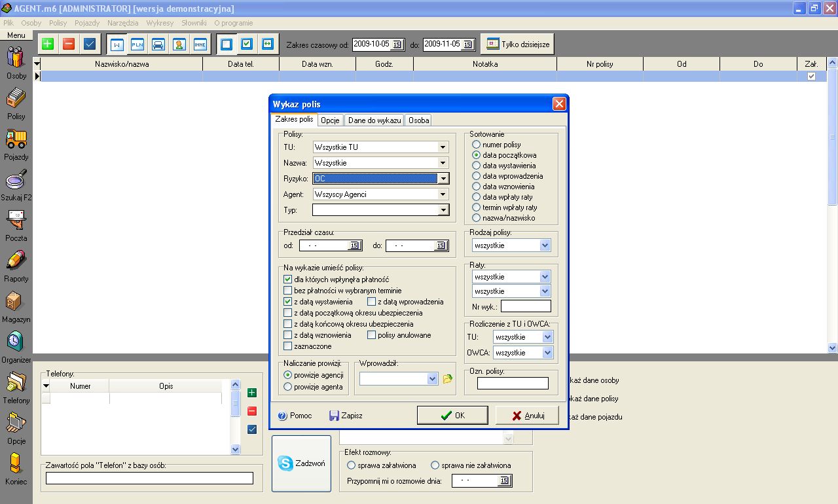838x504 pixels.
Task: Enable the 'polisy anulowane' checkbox
Action: (372, 335)
